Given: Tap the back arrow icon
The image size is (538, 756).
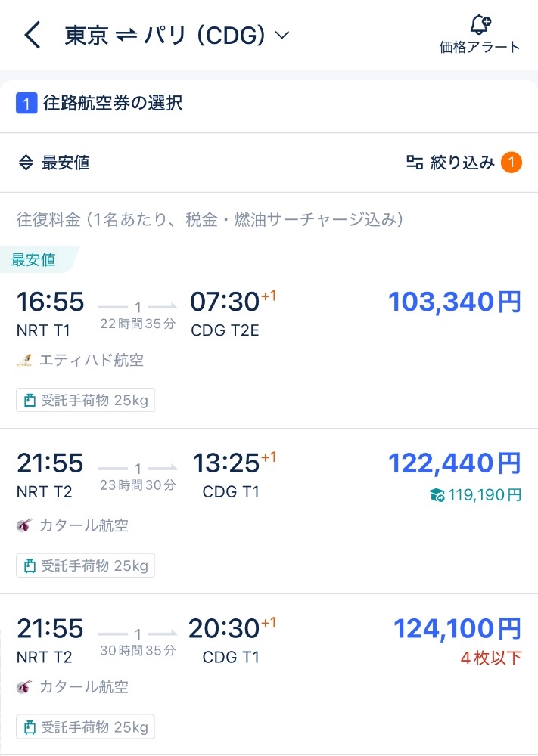Looking at the screenshot, I should click(x=33, y=36).
